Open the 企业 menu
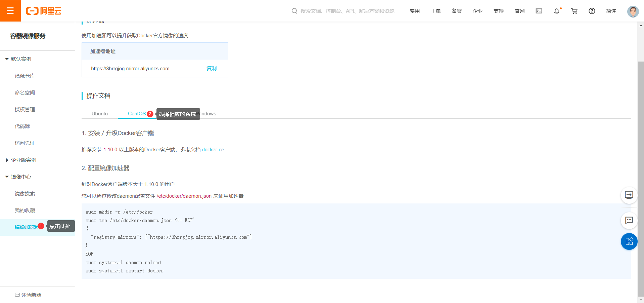This screenshot has width=644, height=303. pos(478,11)
